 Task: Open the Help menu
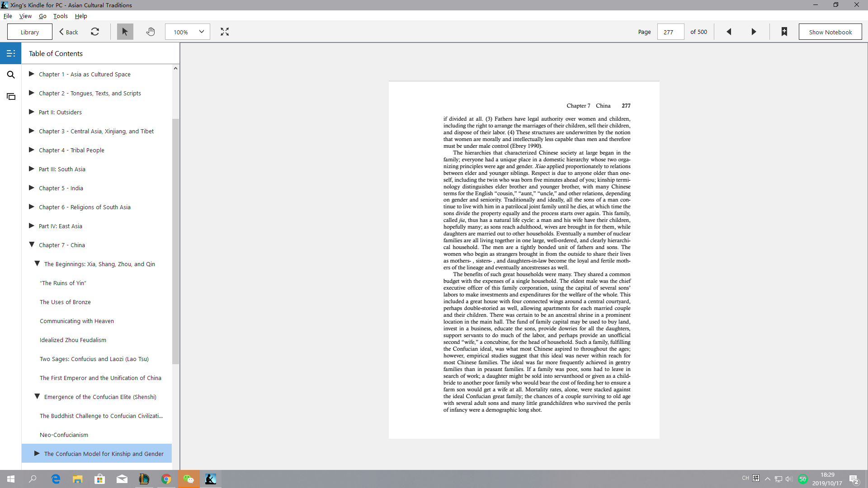point(81,16)
